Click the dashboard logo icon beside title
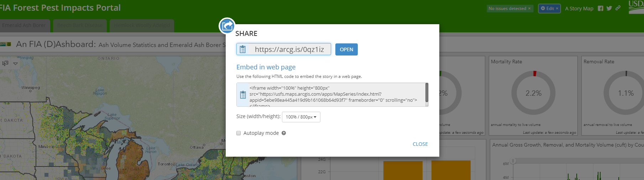The height and width of the screenshot is (180, 644). (6, 44)
